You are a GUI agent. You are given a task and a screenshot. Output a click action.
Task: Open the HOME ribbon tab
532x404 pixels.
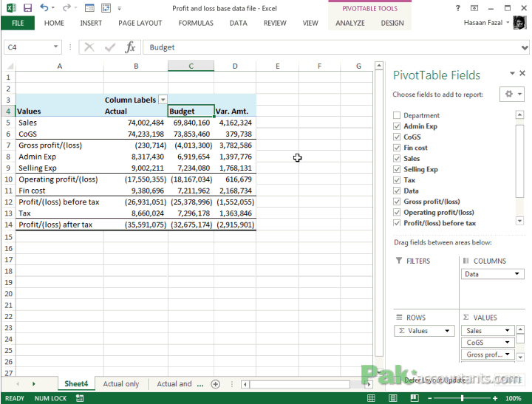[x=54, y=23]
